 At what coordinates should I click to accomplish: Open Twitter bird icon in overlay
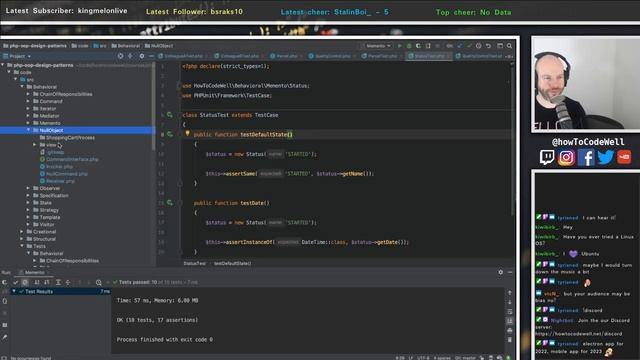pos(605,157)
